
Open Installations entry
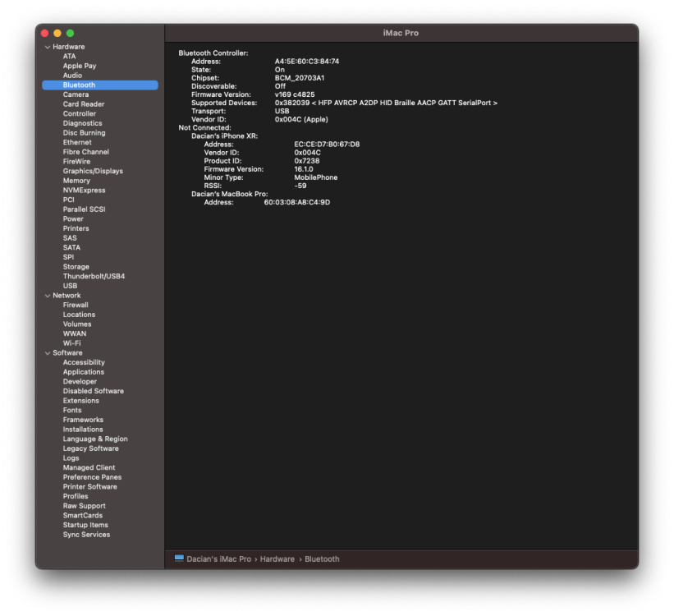pos(83,430)
